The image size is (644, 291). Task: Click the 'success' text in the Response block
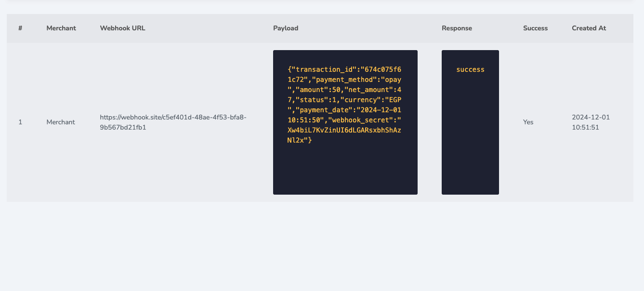(470, 69)
